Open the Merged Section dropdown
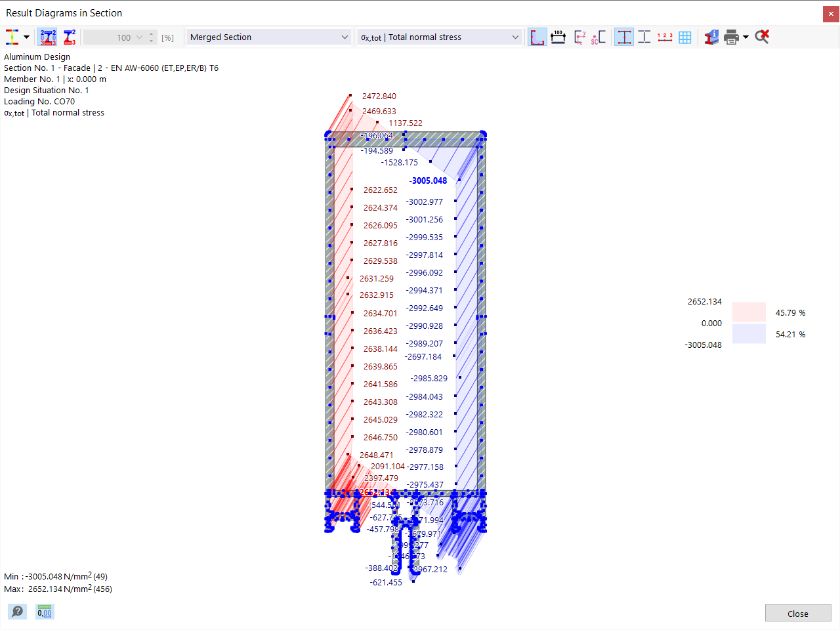Screen dimensions: 840x630 (x=269, y=37)
